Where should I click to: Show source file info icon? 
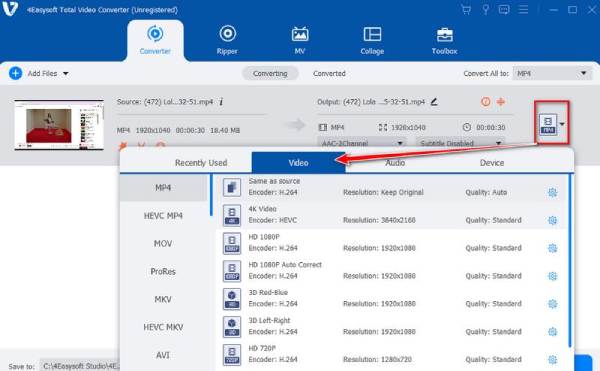coord(221,102)
